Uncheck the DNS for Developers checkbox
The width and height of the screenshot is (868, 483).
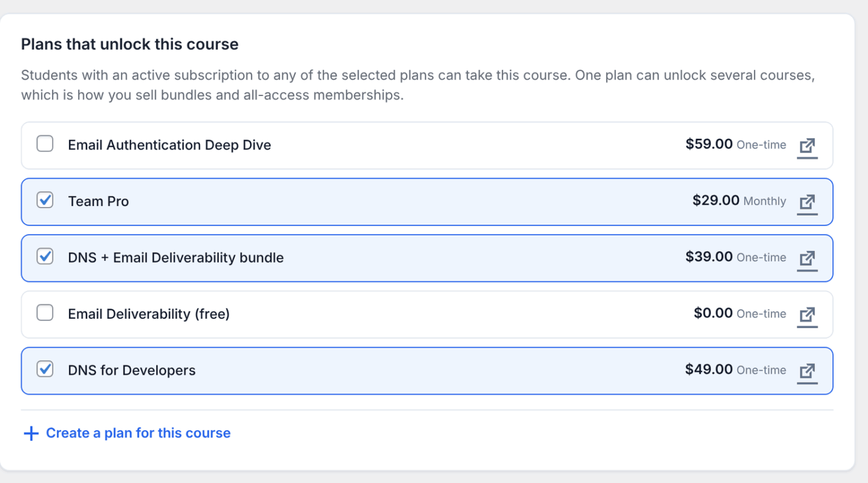(x=45, y=369)
